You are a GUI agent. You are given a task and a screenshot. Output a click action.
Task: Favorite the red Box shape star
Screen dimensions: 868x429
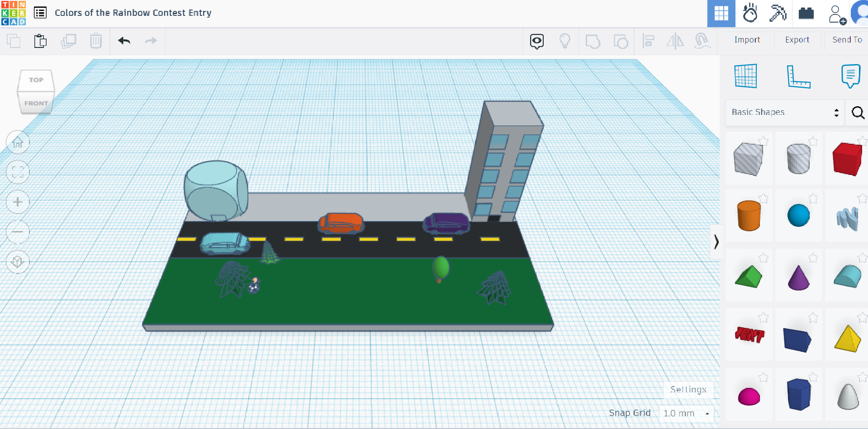tap(863, 141)
